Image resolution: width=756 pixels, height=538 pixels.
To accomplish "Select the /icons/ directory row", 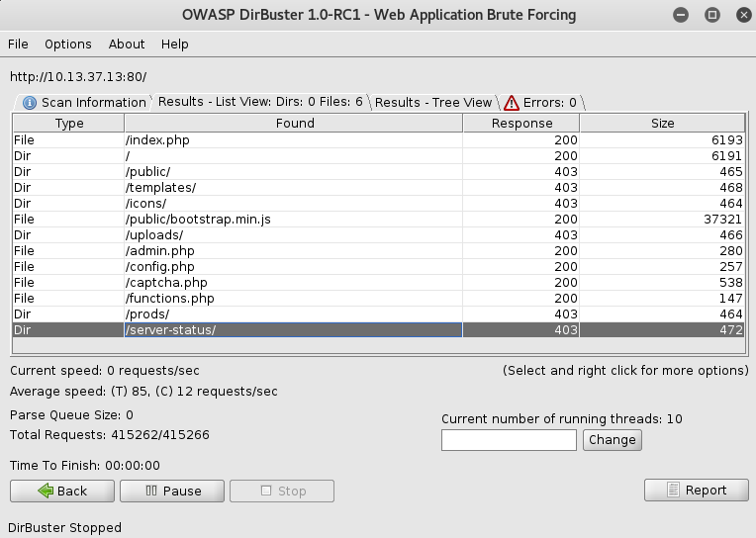I will coord(378,204).
